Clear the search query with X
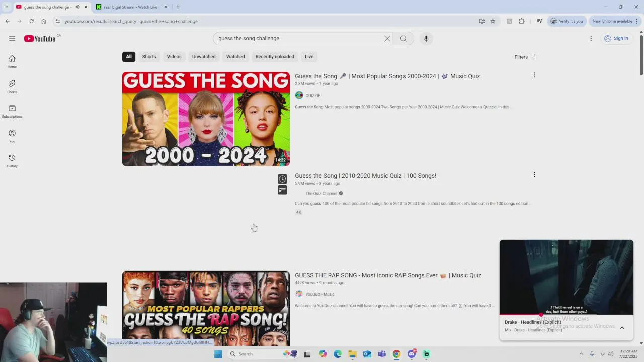Screen dimensions: 644x362 pos(387,38)
